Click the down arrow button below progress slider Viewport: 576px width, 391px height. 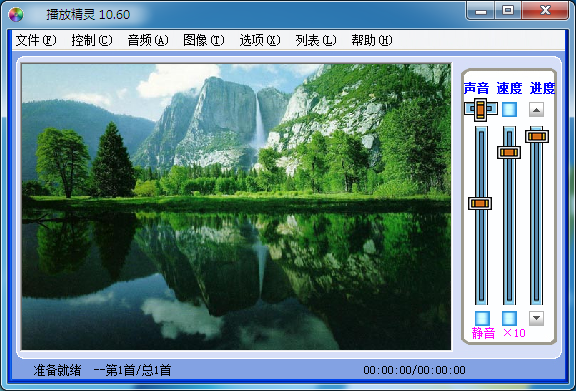coord(536,318)
